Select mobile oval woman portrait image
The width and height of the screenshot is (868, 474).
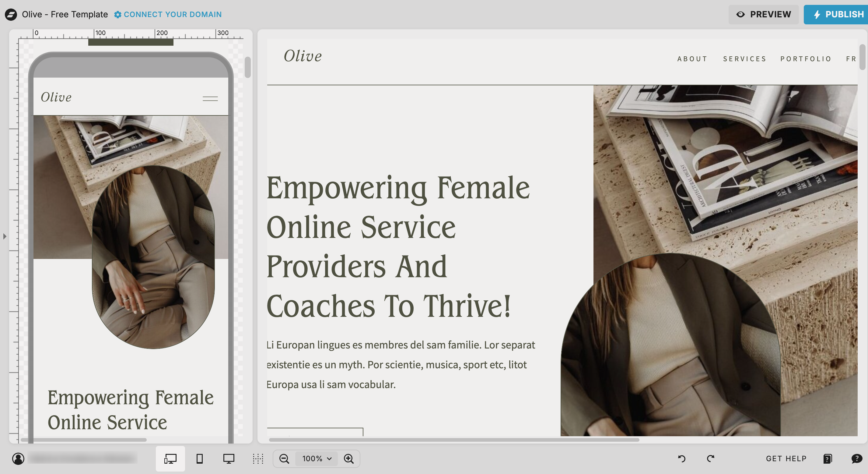153,257
